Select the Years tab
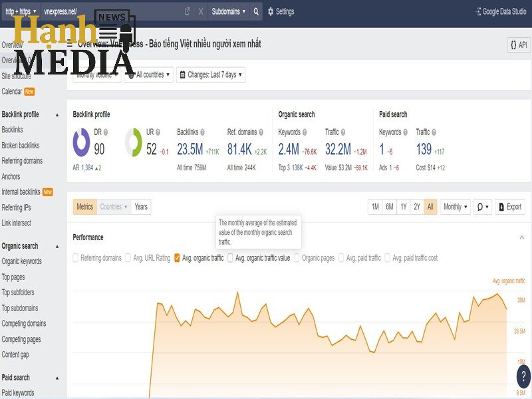 click(x=141, y=207)
